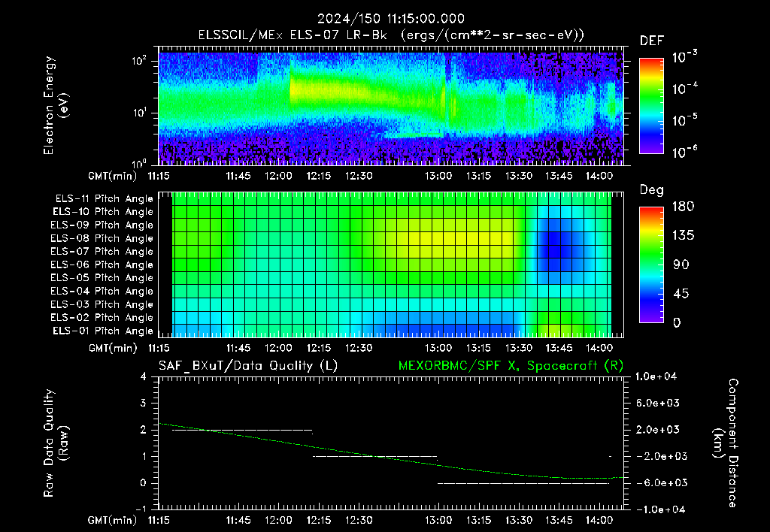
Task: Click GMT(min) label under the spectrogram
Action: click(x=113, y=176)
